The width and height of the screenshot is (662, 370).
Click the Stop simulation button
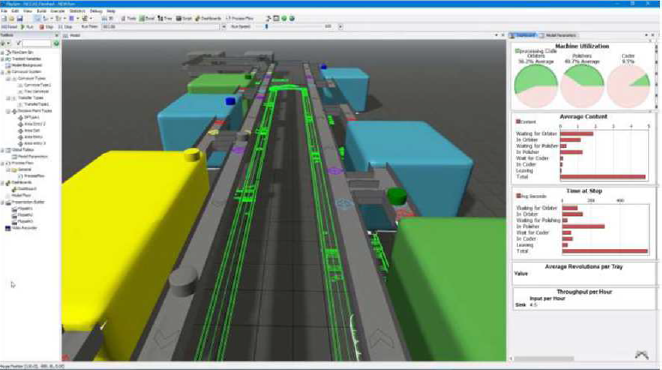click(46, 27)
